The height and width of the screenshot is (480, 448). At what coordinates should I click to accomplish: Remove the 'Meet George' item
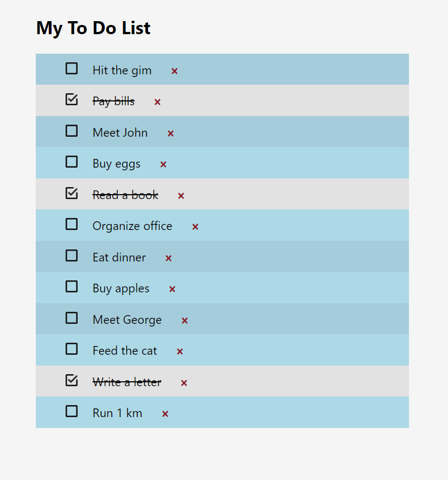click(184, 321)
